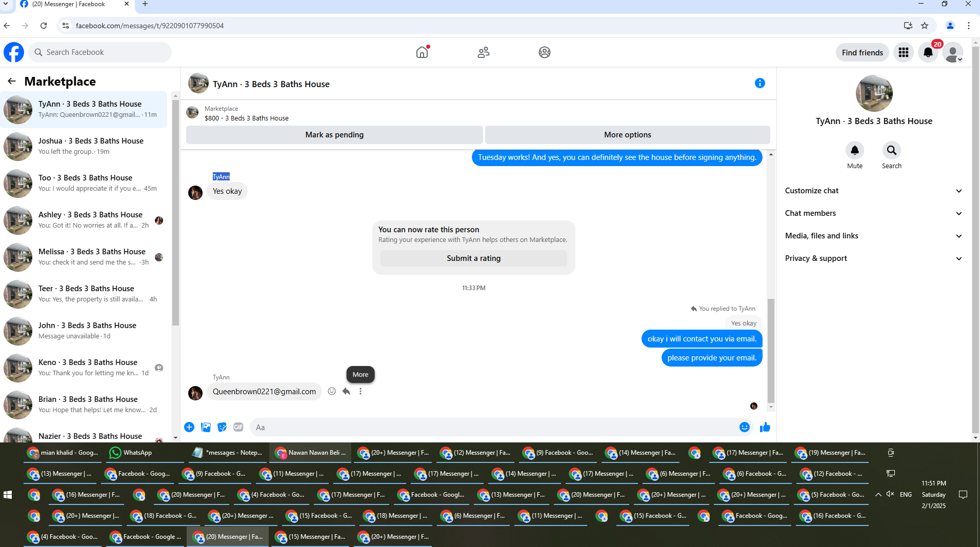Open Friends icon in top navigation
This screenshot has width=980, height=547.
[484, 52]
